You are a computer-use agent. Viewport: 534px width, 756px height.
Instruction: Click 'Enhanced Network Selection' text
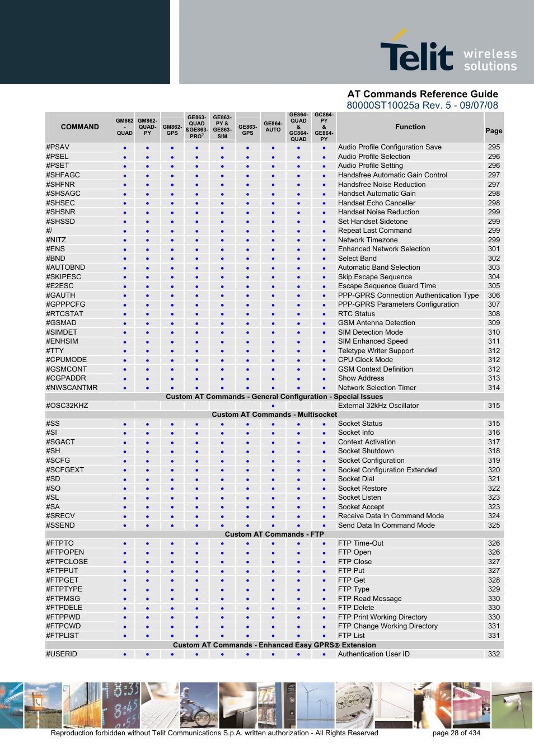click(384, 249)
